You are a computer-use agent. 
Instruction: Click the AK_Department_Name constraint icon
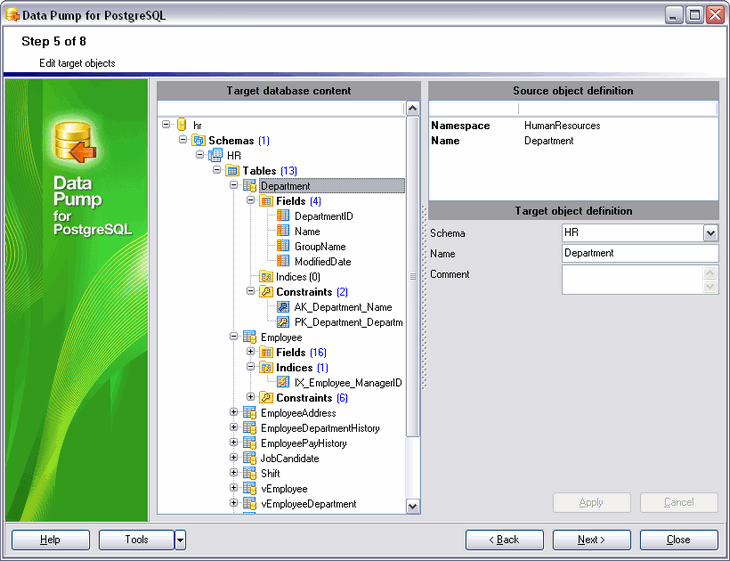tap(283, 307)
